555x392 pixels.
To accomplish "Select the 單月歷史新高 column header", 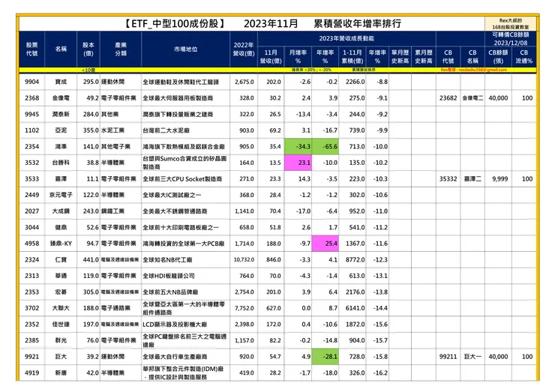I will click(400, 57).
